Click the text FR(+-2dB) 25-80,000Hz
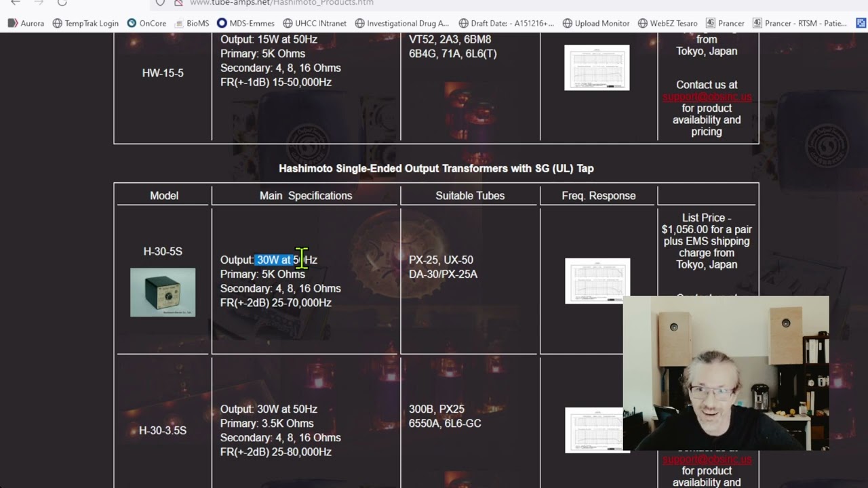The height and width of the screenshot is (488, 868). coord(276,451)
